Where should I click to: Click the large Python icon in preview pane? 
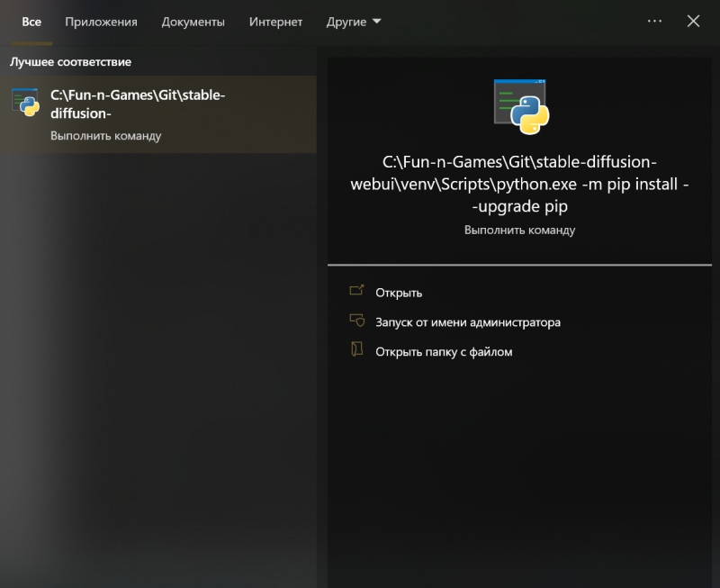[521, 106]
